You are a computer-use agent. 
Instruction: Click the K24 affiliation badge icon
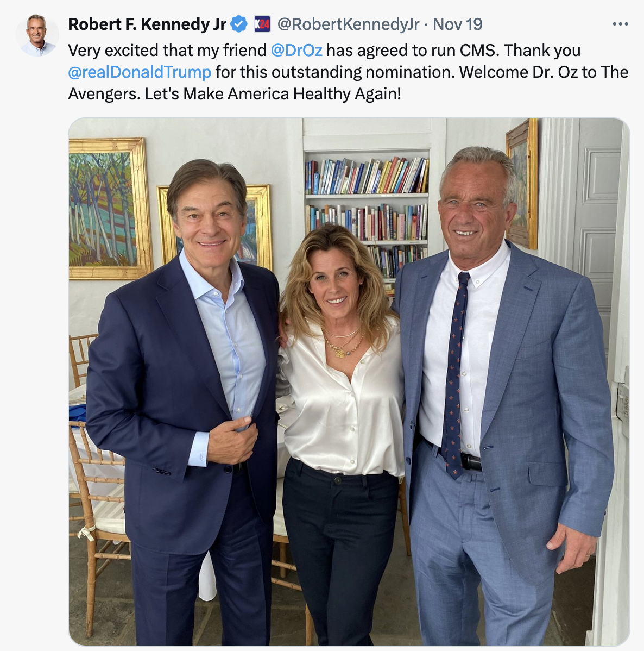[x=262, y=24]
